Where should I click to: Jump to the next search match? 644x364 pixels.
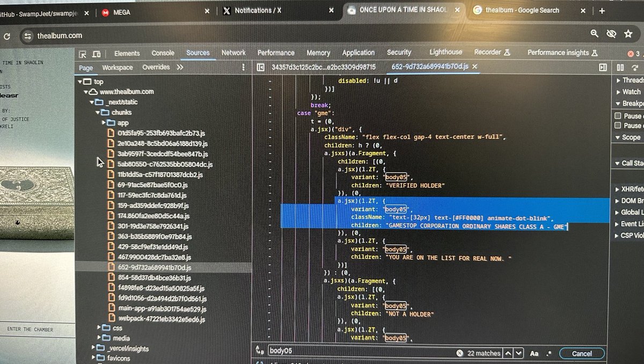518,353
